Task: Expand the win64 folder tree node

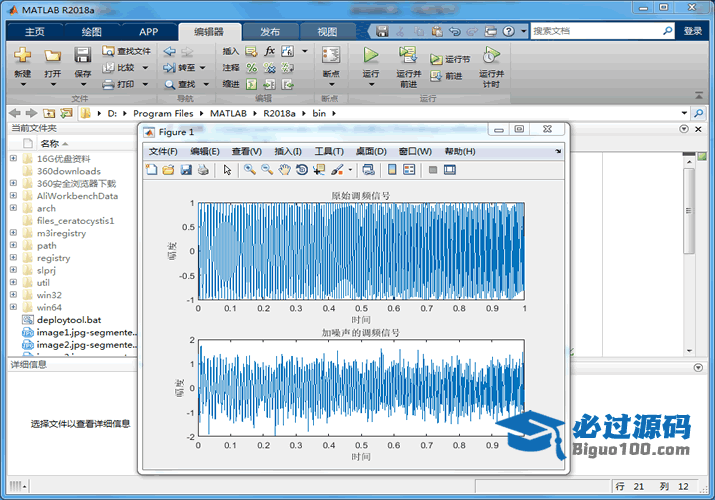Action: pyautogui.click(x=13, y=307)
